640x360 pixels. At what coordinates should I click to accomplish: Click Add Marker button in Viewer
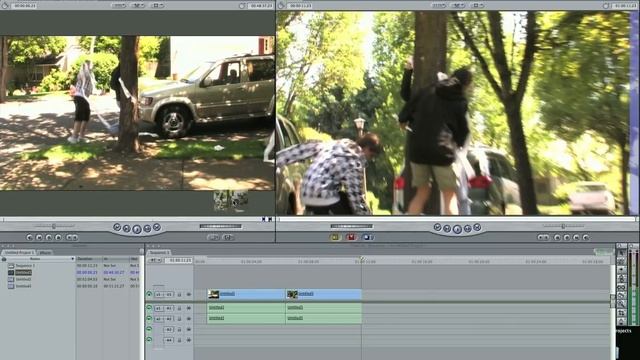coord(59,237)
